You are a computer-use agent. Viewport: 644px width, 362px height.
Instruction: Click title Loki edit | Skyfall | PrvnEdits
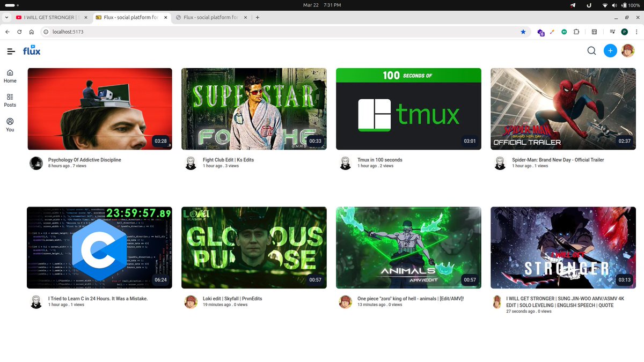(x=232, y=298)
